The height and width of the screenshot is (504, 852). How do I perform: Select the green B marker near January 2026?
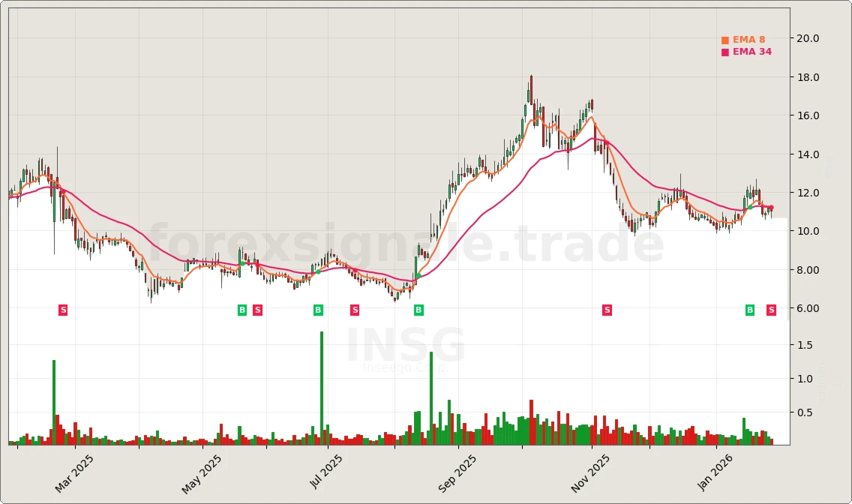click(749, 310)
